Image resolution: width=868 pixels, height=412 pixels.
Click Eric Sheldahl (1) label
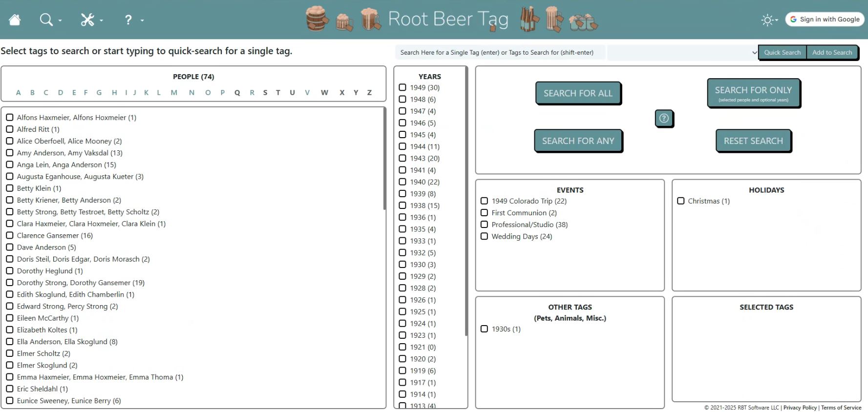coord(42,389)
